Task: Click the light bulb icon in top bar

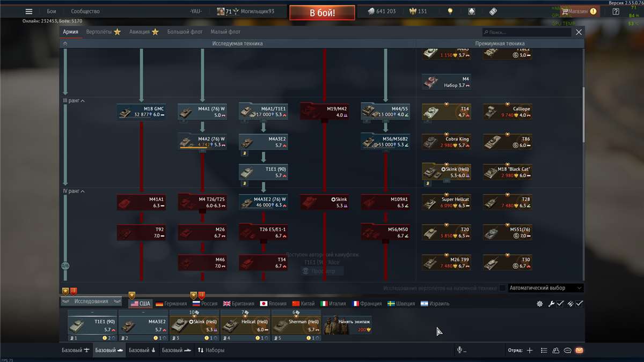Action: pos(450,11)
